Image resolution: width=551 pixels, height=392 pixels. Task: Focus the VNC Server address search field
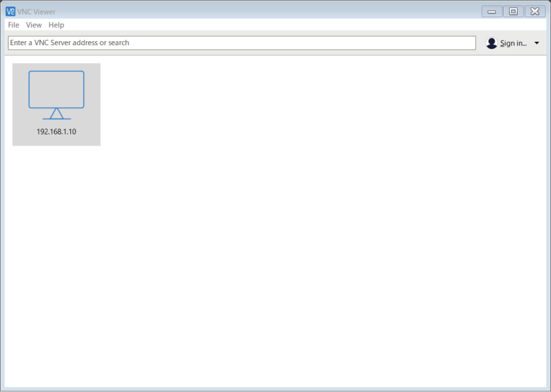click(x=242, y=43)
